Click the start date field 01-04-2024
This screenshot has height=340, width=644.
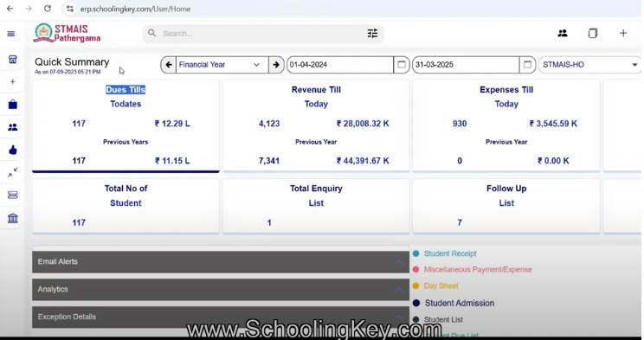point(340,65)
